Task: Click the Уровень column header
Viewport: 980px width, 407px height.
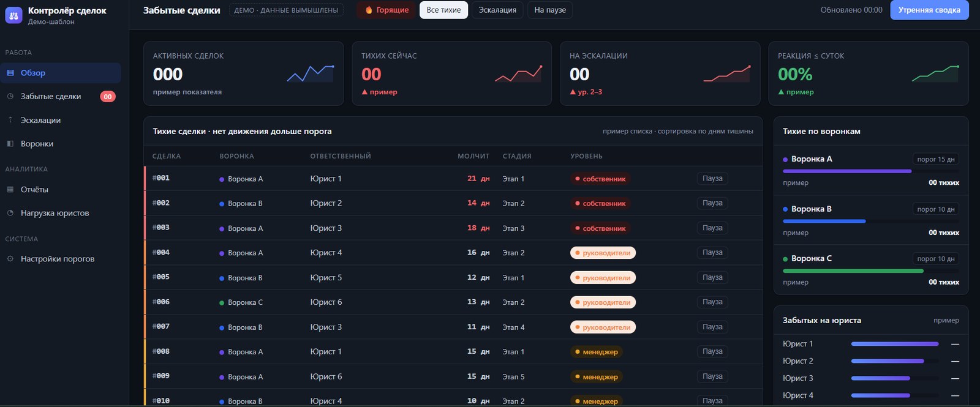Action: 586,156
